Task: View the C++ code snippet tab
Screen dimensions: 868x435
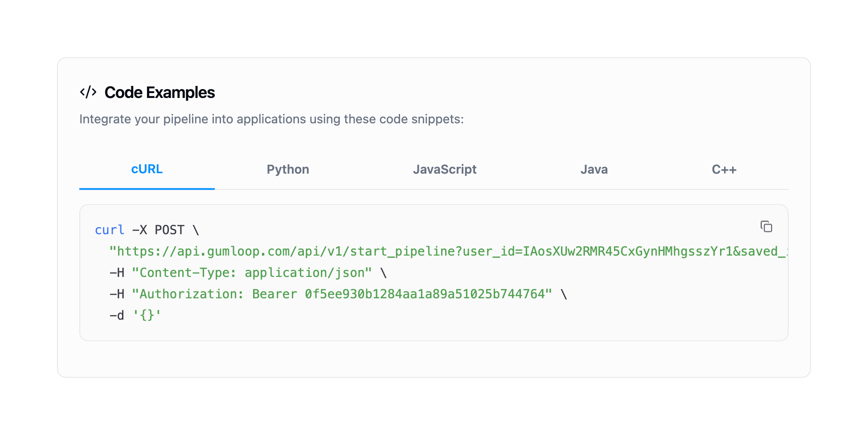Action: pos(724,170)
